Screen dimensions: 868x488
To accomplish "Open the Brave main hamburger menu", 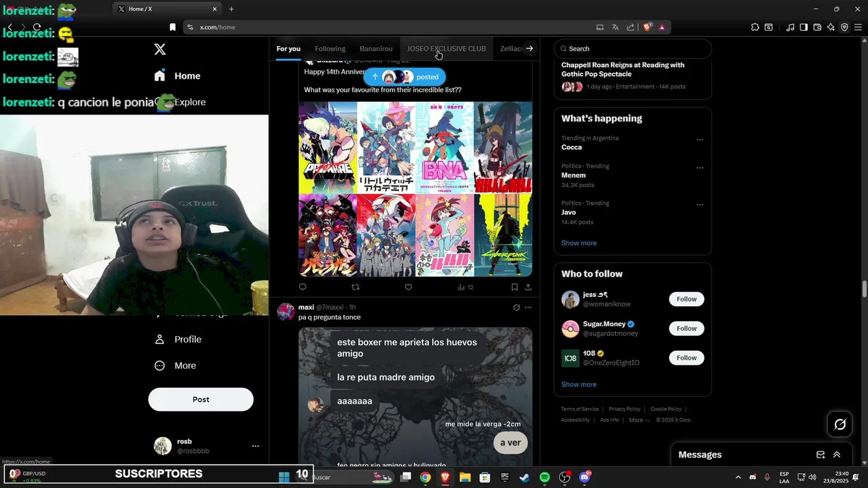I will click(859, 27).
